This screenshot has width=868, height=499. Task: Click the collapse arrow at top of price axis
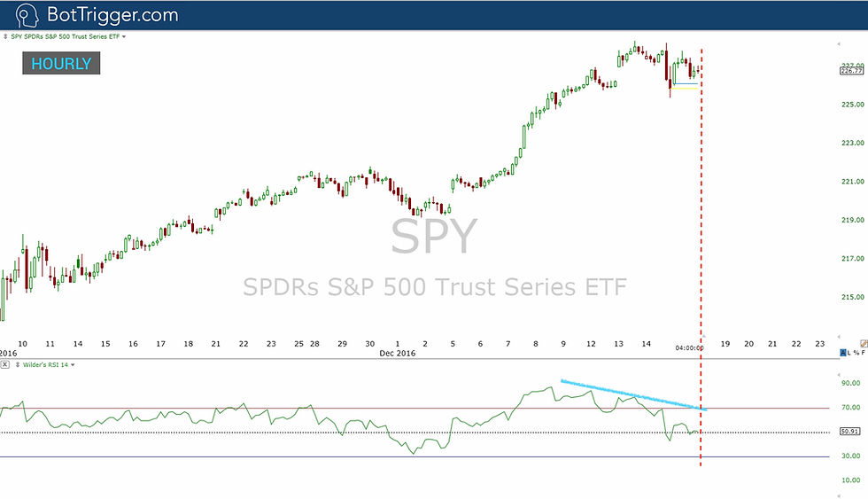[x=839, y=43]
